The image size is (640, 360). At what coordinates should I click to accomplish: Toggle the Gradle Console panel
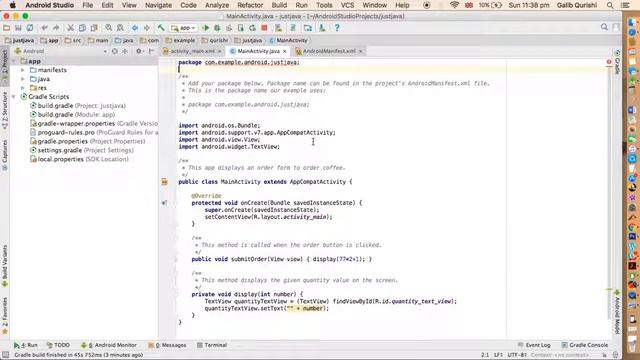click(x=584, y=345)
